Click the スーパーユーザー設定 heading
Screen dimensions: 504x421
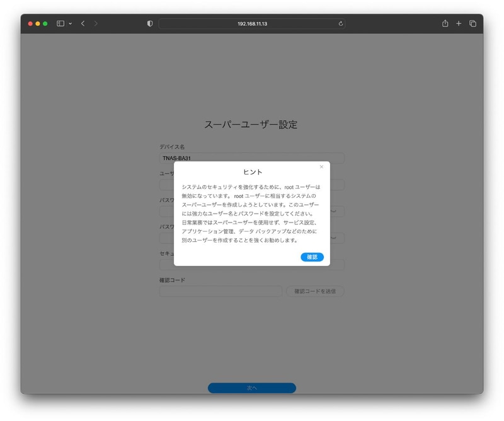pos(251,124)
